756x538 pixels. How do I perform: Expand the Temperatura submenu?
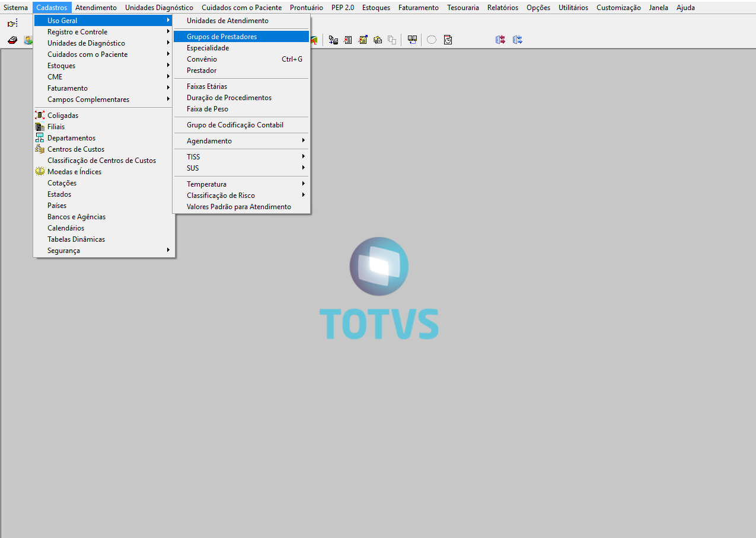pos(241,184)
